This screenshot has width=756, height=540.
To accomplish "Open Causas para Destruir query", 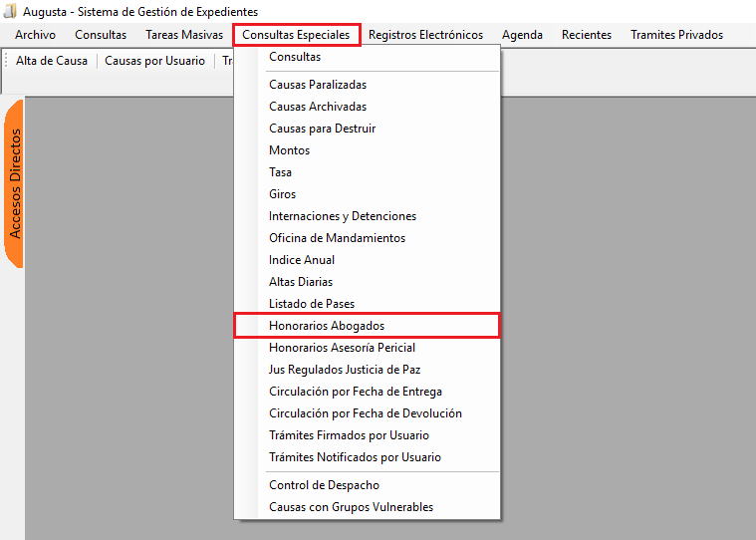I will click(x=322, y=129).
